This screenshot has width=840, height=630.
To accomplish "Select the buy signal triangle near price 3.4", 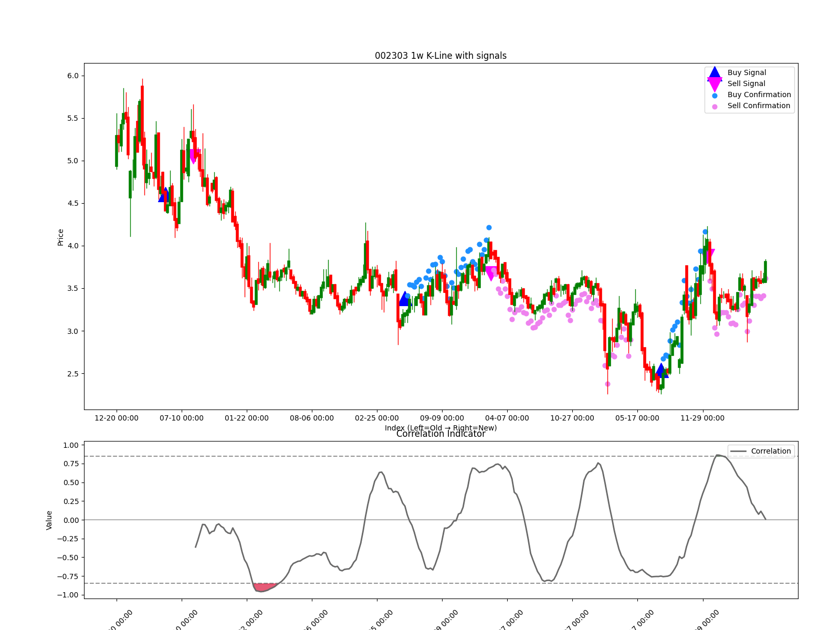I will [x=405, y=299].
